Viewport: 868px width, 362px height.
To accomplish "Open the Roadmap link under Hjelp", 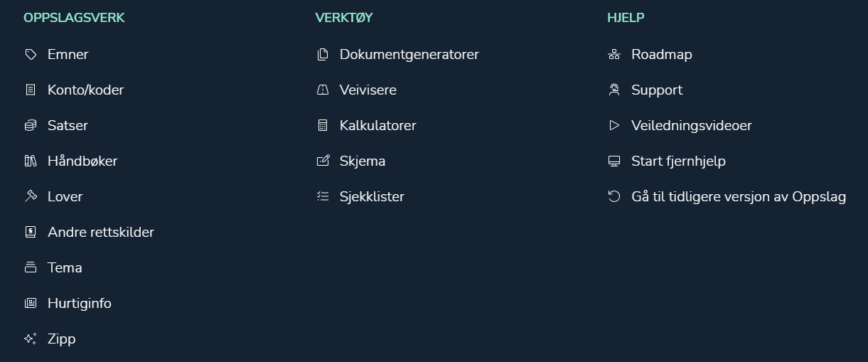I will click(662, 54).
